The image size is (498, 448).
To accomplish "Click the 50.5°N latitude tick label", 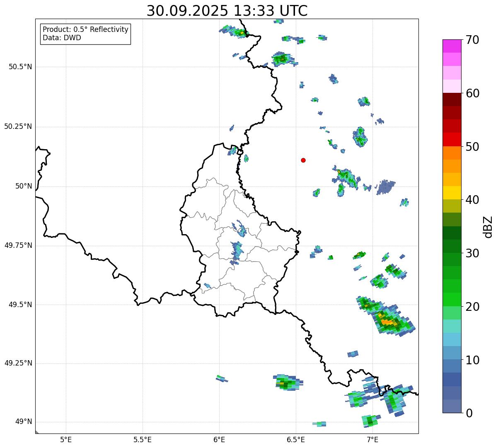I will pyautogui.click(x=20, y=67).
